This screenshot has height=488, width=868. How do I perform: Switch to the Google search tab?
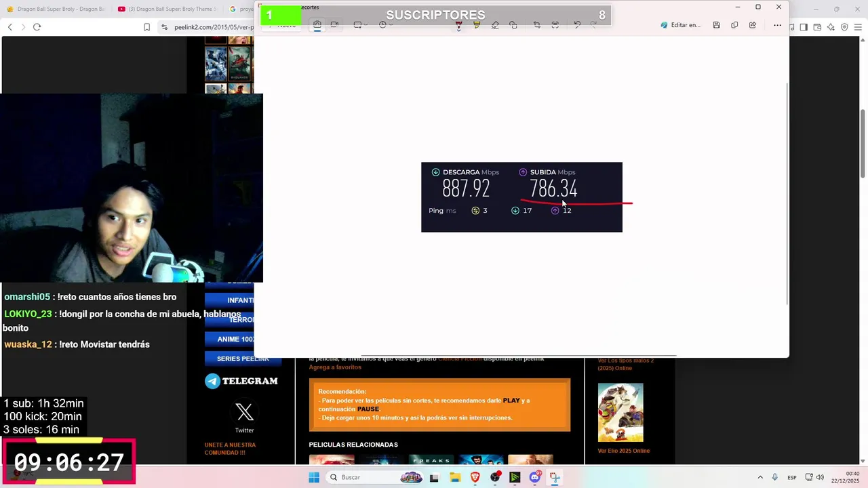[240, 9]
